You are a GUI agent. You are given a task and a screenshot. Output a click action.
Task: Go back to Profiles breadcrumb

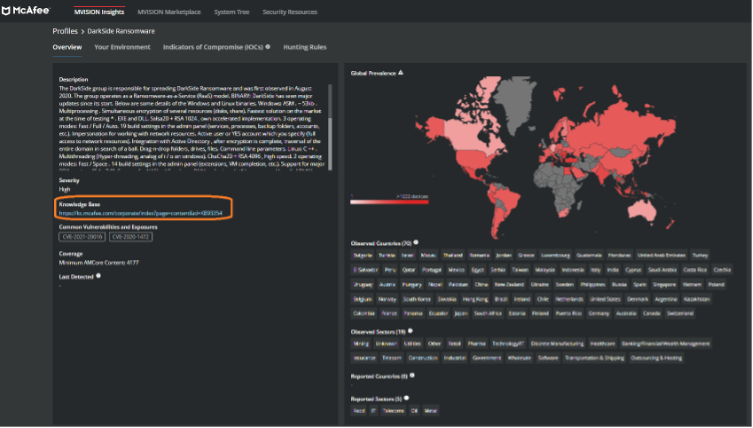pos(65,31)
